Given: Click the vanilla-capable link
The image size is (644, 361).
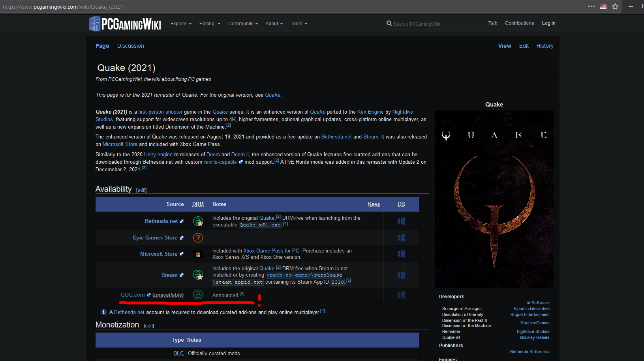Looking at the screenshot, I should [220, 162].
